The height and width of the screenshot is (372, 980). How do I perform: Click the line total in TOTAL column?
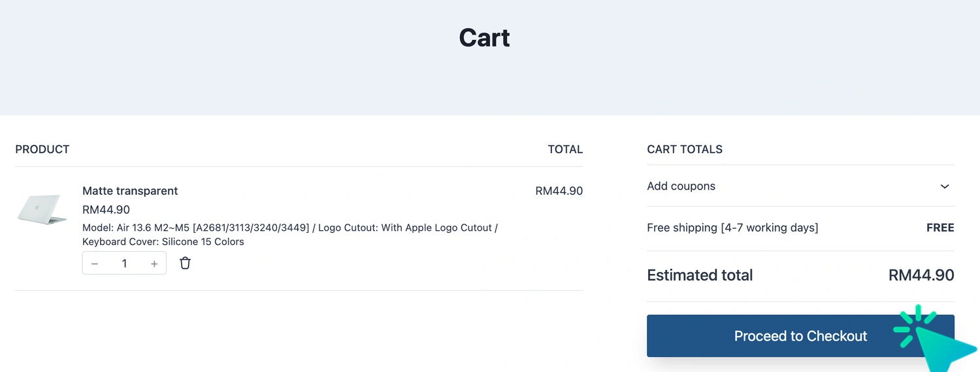tap(559, 191)
